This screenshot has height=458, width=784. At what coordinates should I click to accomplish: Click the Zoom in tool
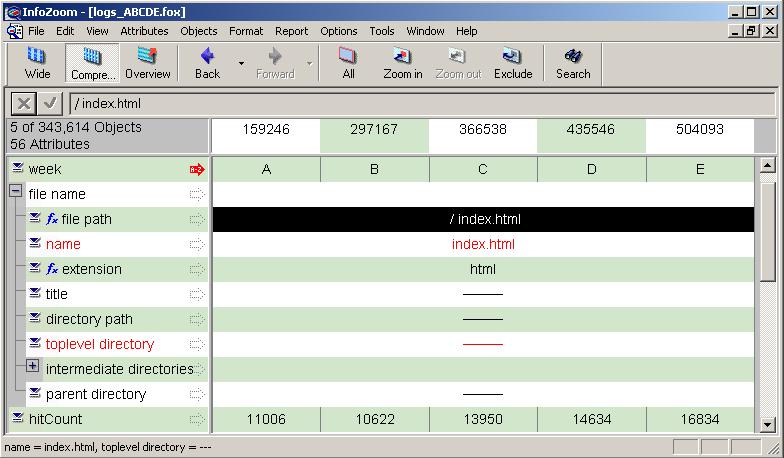[403, 62]
